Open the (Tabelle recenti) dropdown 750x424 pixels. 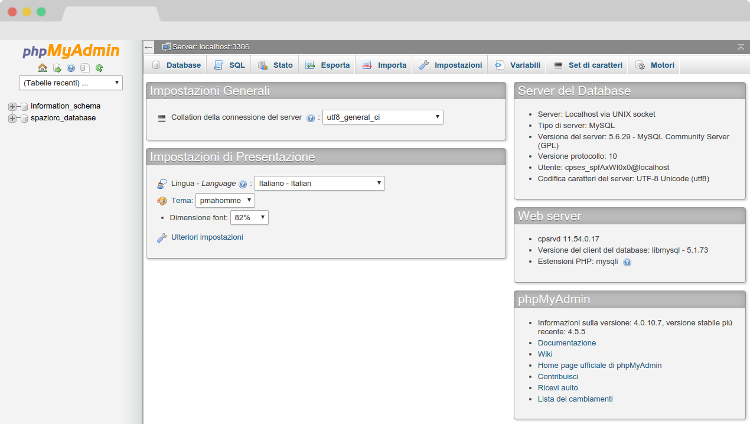click(71, 83)
